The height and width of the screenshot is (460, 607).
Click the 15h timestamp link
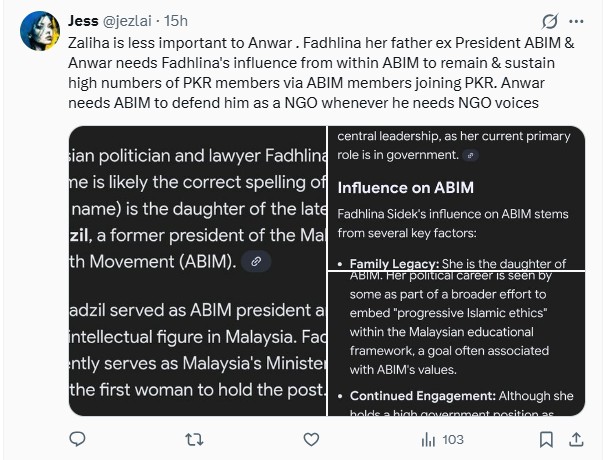point(176,21)
